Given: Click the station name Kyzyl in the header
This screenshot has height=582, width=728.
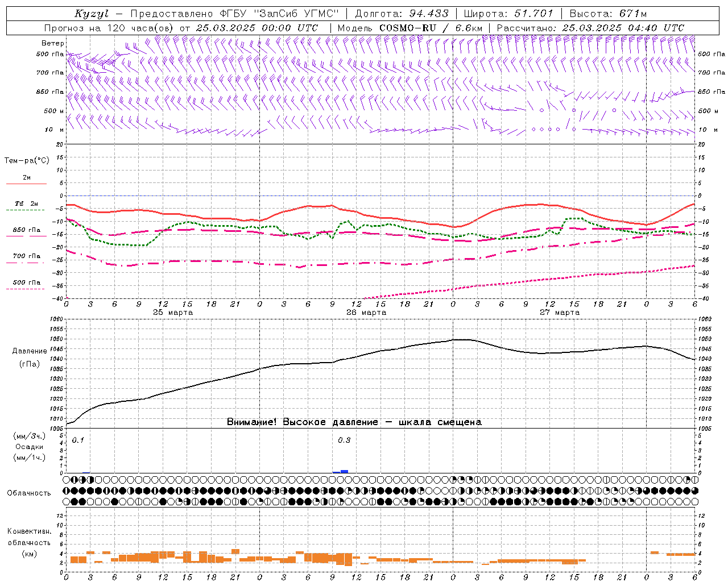Looking at the screenshot, I should (x=91, y=14).
